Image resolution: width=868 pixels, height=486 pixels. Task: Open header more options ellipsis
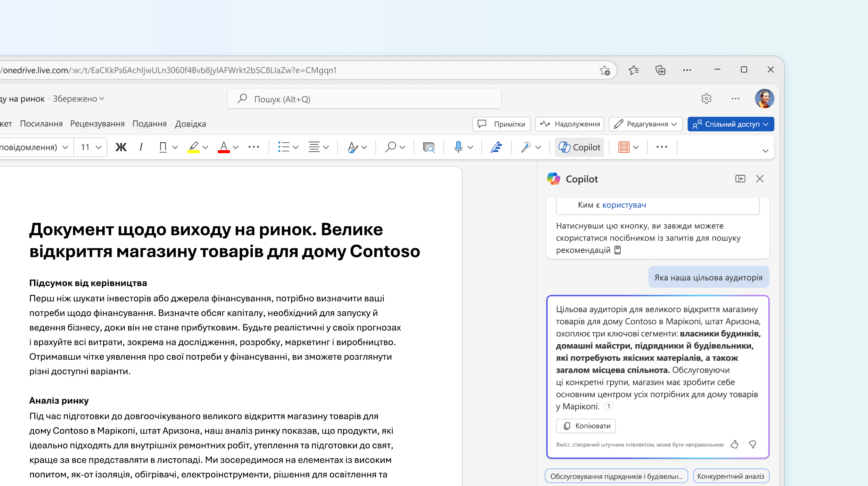pyautogui.click(x=735, y=99)
